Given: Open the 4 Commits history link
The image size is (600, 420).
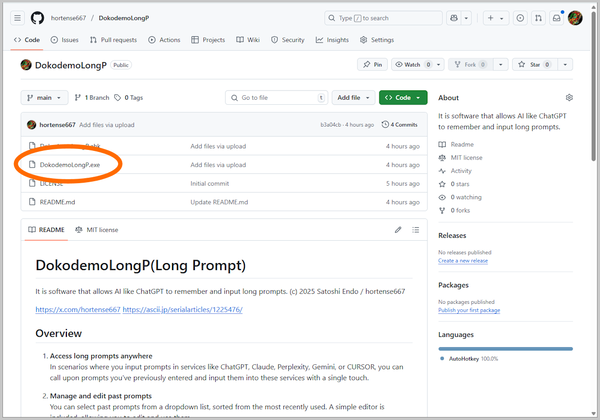Looking at the screenshot, I should (x=399, y=125).
